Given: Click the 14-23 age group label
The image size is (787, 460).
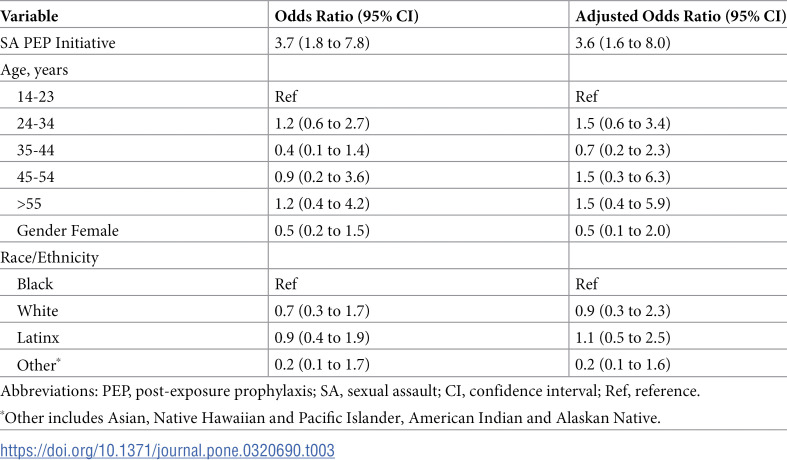Looking at the screenshot, I should (35, 96).
